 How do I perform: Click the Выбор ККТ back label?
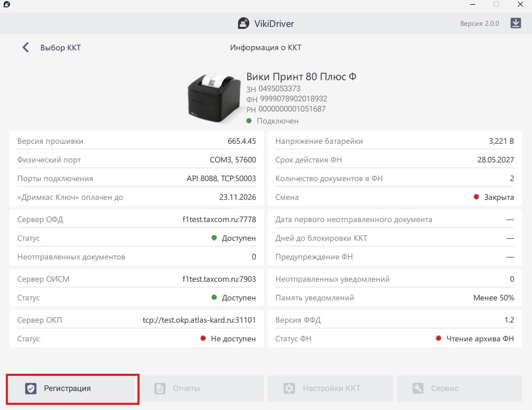60,47
